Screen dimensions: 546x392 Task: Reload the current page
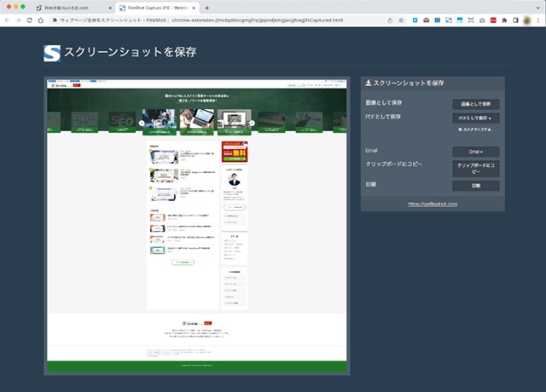click(x=30, y=20)
